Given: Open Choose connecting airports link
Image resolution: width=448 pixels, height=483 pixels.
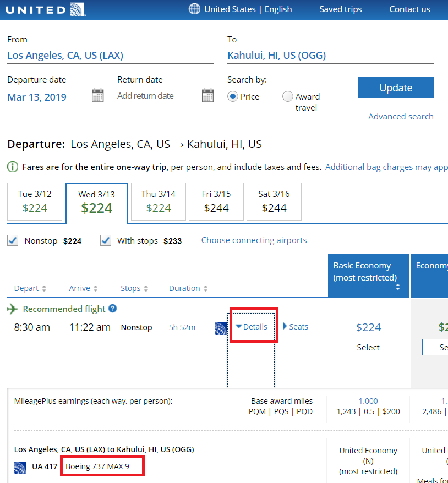Looking at the screenshot, I should pos(254,240).
